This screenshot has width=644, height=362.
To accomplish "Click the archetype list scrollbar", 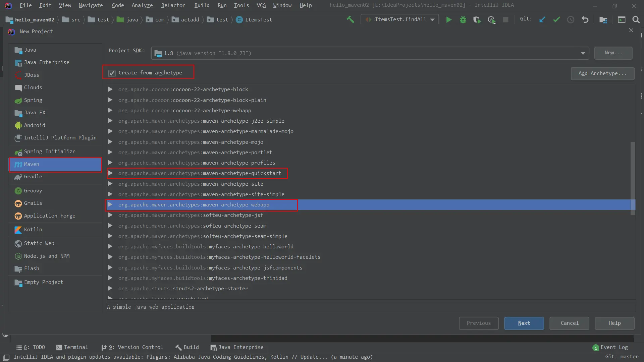I will [x=633, y=178].
